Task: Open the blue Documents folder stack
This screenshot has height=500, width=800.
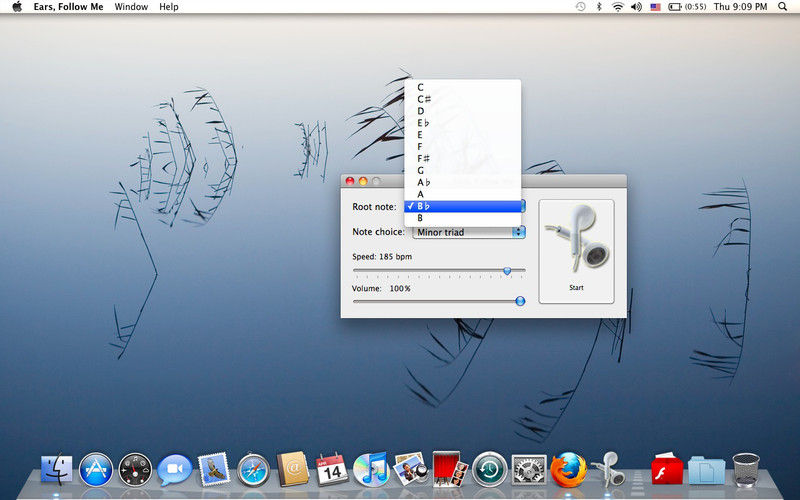Action: pos(707,470)
